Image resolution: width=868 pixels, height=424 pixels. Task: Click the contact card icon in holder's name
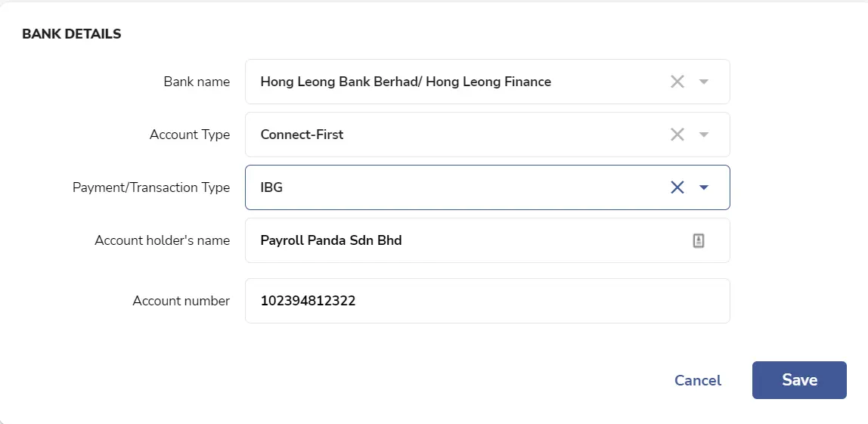(699, 241)
